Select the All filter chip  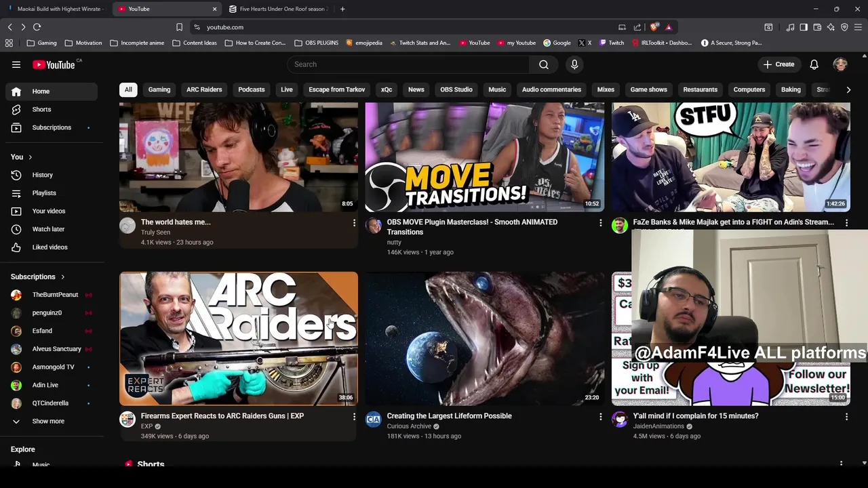click(x=128, y=89)
